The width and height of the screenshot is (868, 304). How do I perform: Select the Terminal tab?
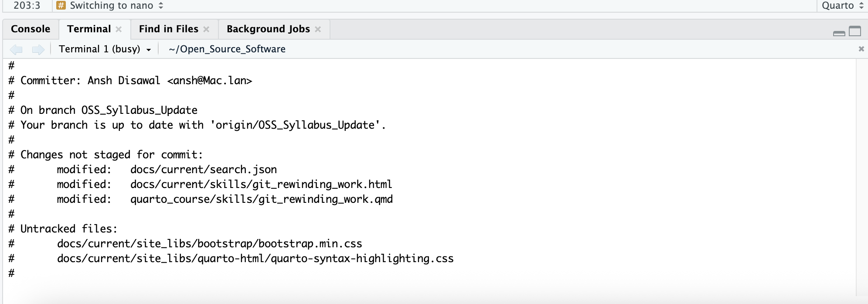89,29
